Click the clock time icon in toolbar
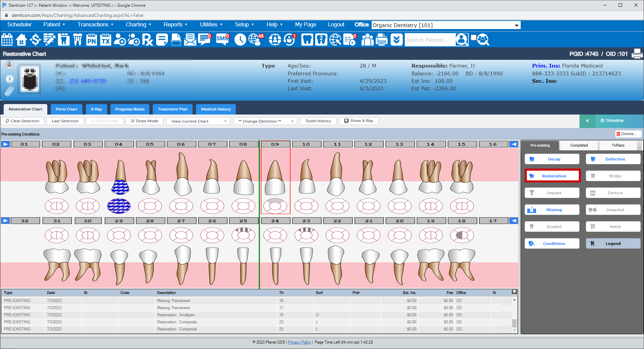This screenshot has height=349, width=644. pyautogui.click(x=241, y=40)
